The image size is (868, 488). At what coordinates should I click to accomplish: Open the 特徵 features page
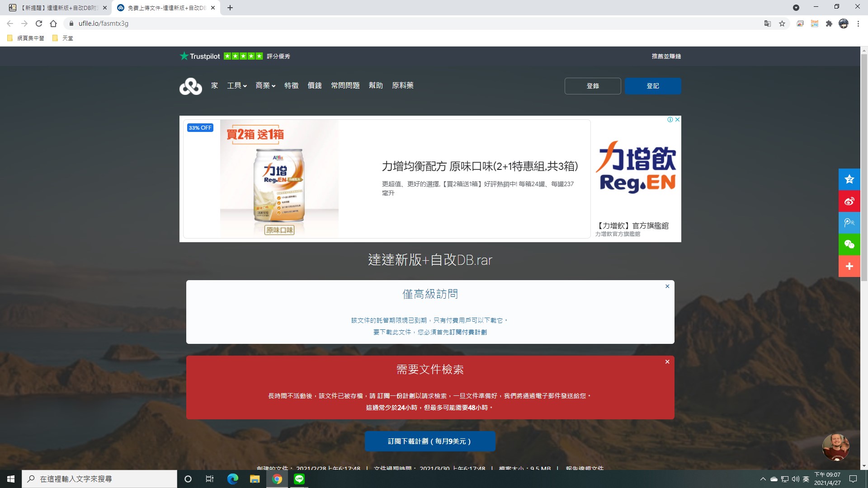[x=292, y=85]
